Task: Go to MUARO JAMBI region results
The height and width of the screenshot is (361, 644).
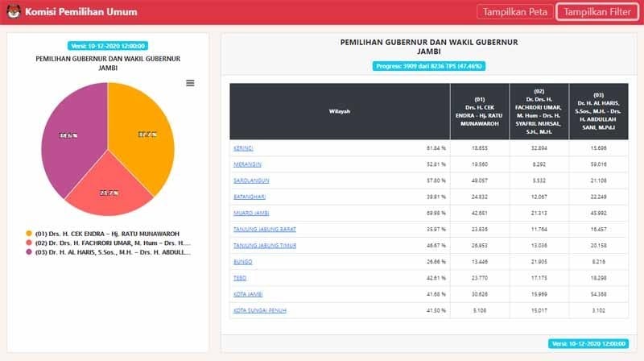Action: [x=249, y=213]
